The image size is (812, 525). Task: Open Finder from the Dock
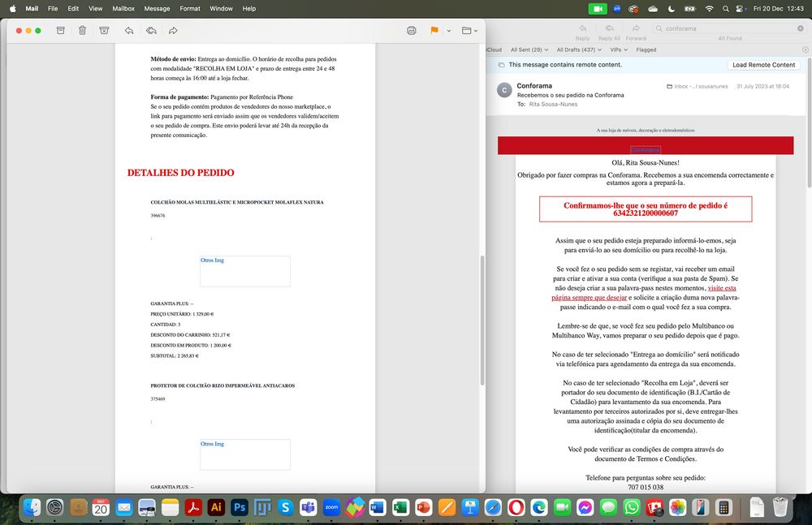coord(32,507)
